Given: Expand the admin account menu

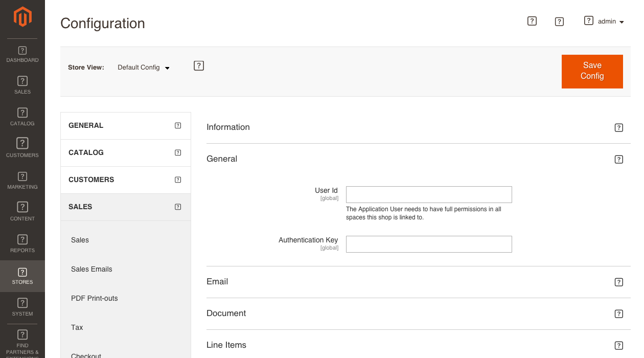Looking at the screenshot, I should (611, 21).
